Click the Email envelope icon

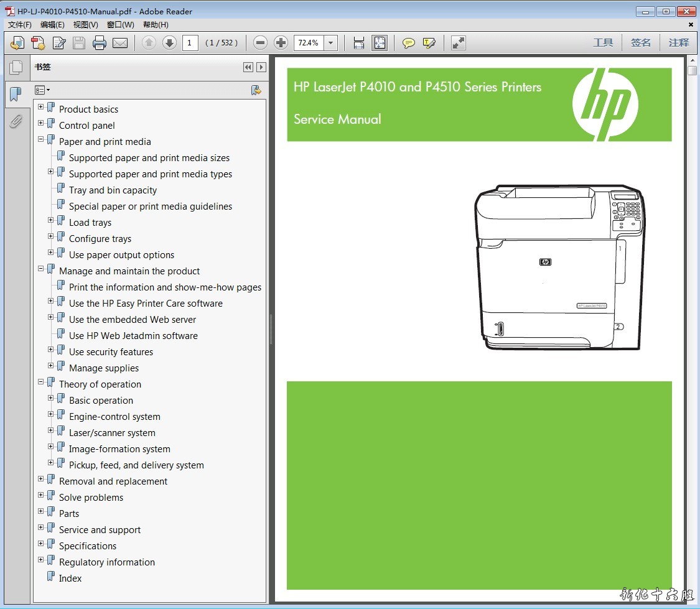click(x=120, y=43)
